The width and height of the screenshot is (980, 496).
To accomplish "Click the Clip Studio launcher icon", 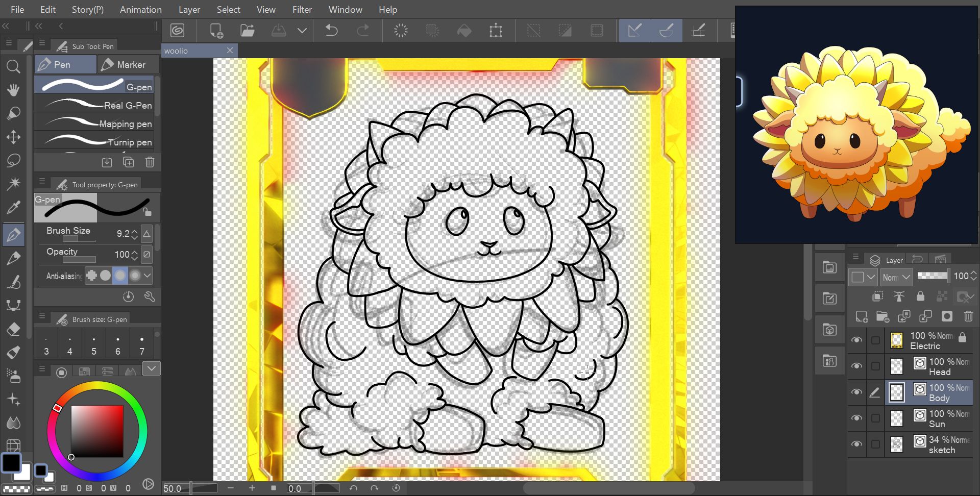I will 177,31.
